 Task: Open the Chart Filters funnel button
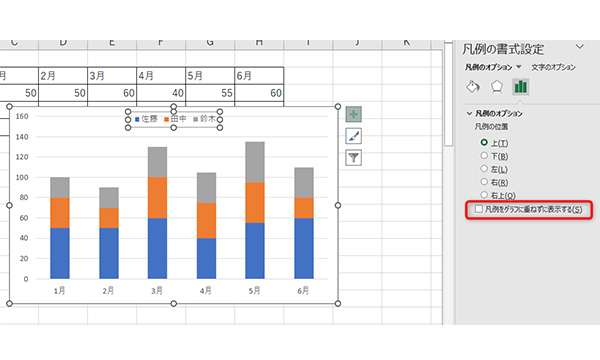[353, 158]
